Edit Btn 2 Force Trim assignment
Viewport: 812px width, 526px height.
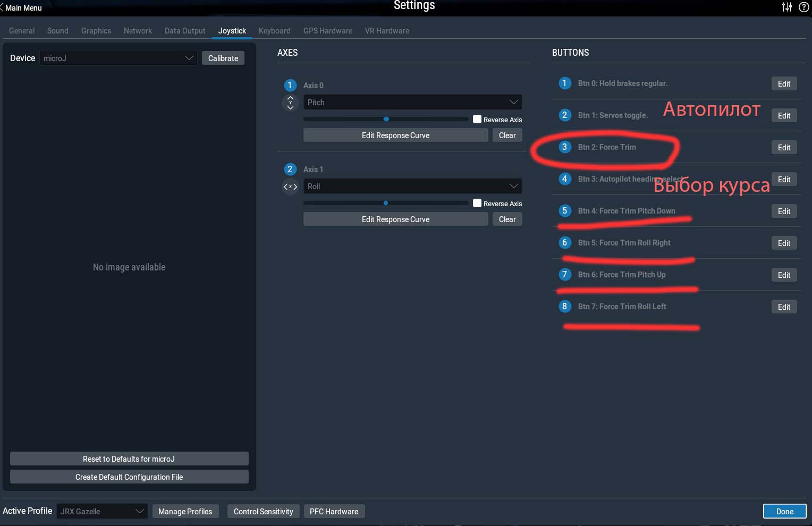point(784,147)
